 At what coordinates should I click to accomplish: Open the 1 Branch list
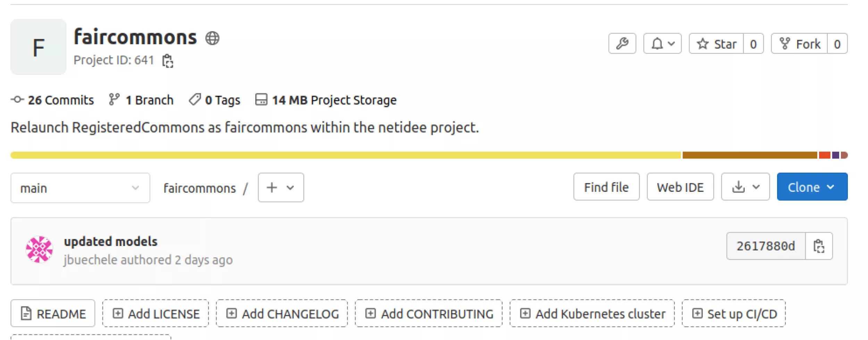click(x=141, y=100)
